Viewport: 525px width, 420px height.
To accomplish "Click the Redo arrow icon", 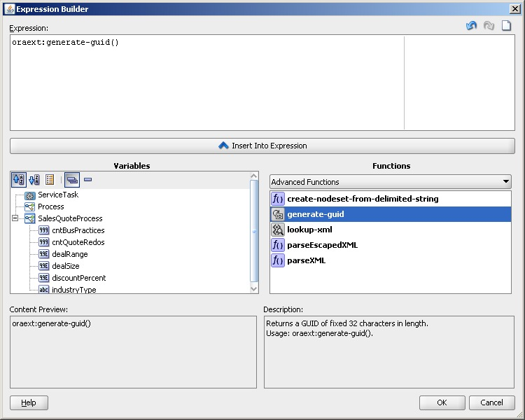I will (489, 25).
